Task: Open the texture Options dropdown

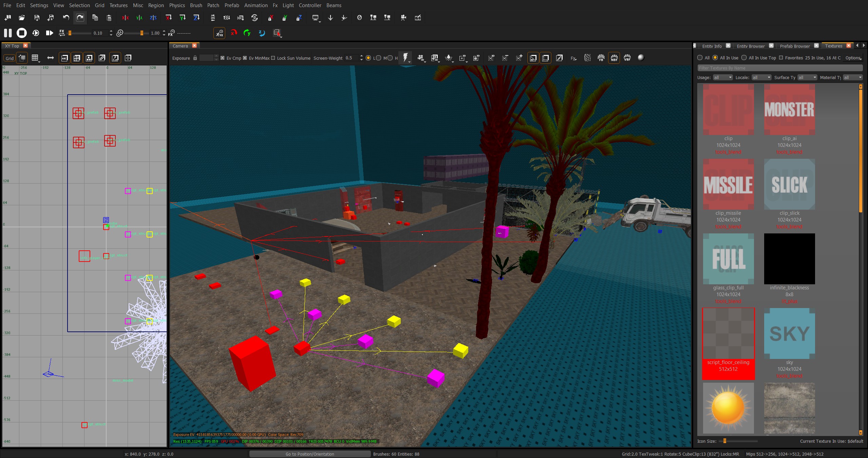Action: coord(853,58)
